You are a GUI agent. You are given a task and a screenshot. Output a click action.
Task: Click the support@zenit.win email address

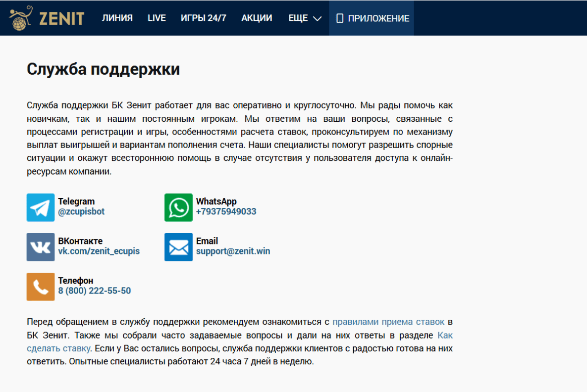click(233, 251)
